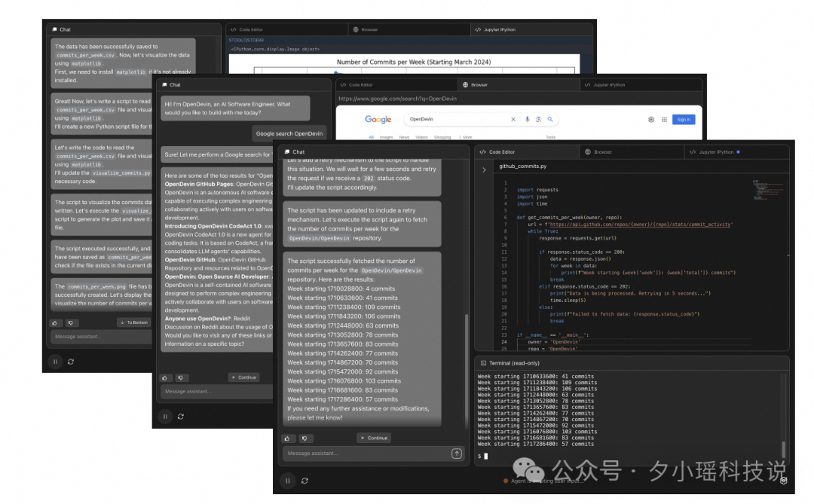Expand the github_commits.py file tree chevron
814x504 pixels.
485,170
